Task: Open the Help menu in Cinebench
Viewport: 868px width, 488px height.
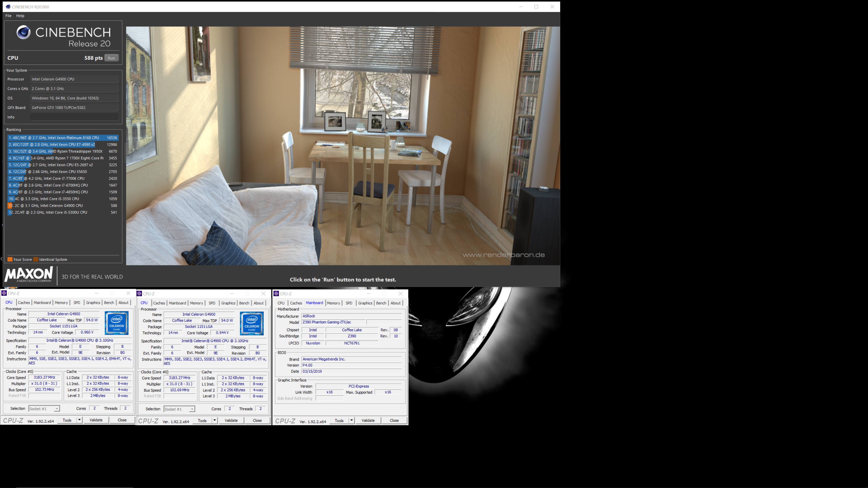Action: click(x=20, y=16)
